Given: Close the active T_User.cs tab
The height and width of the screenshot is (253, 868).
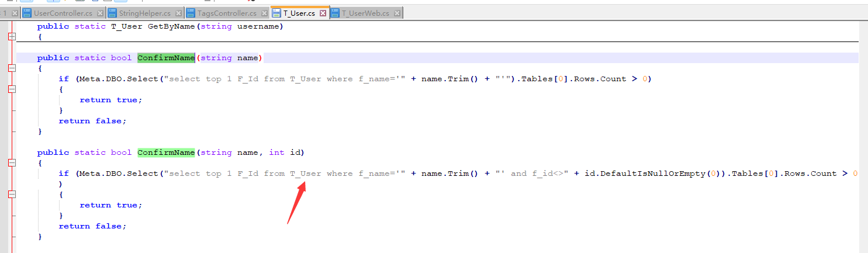Looking at the screenshot, I should click(323, 13).
